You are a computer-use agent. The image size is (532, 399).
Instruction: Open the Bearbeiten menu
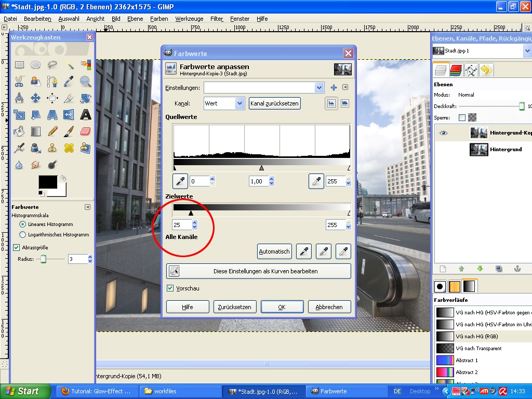click(37, 19)
